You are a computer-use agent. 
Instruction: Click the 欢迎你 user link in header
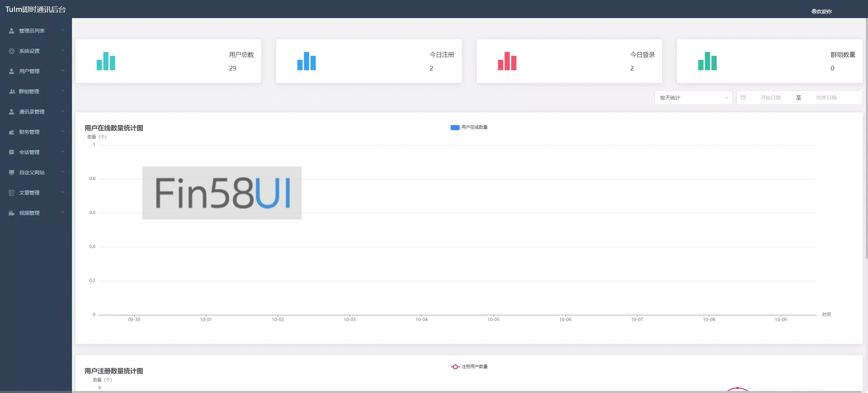[x=822, y=11]
